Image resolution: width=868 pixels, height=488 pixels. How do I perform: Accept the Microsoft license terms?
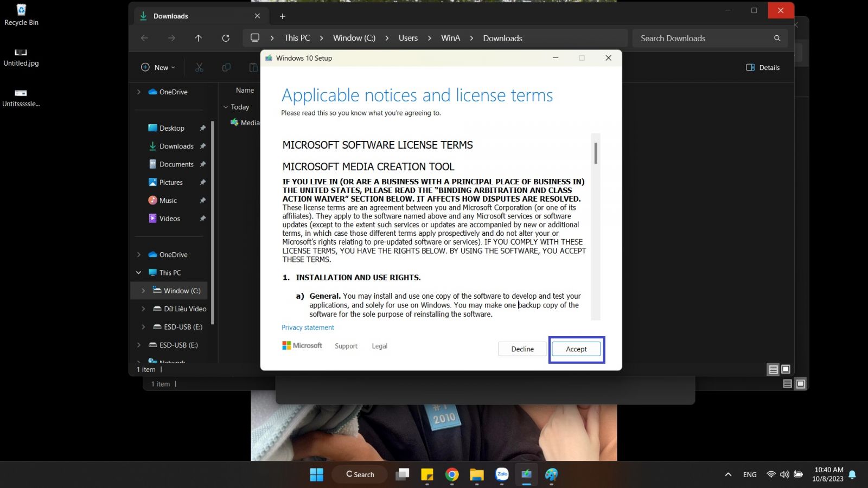(x=576, y=349)
